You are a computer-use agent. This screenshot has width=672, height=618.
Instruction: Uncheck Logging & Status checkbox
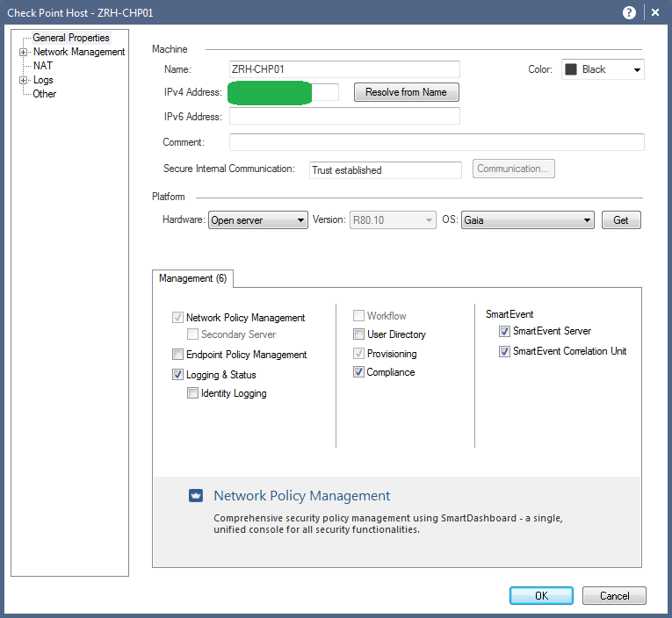coord(177,374)
